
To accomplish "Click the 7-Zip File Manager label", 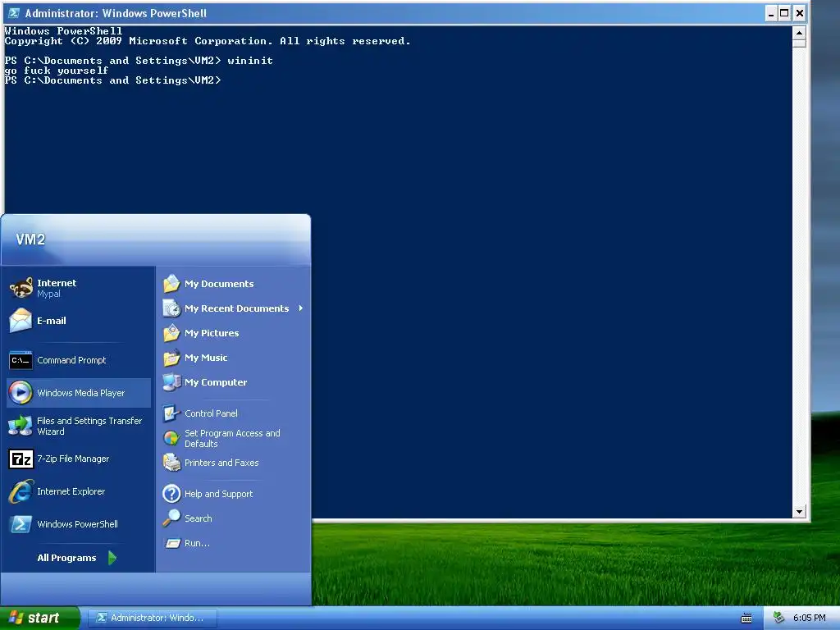I will (x=73, y=459).
